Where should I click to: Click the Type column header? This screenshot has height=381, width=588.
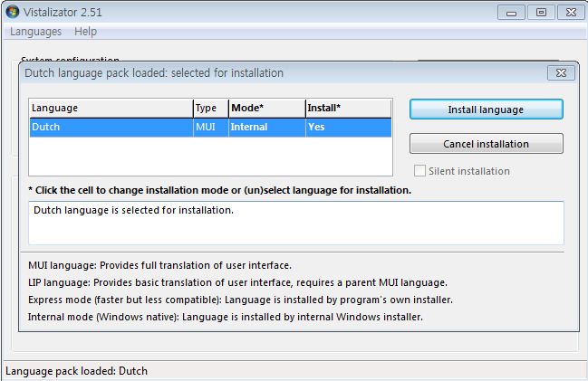211,109
